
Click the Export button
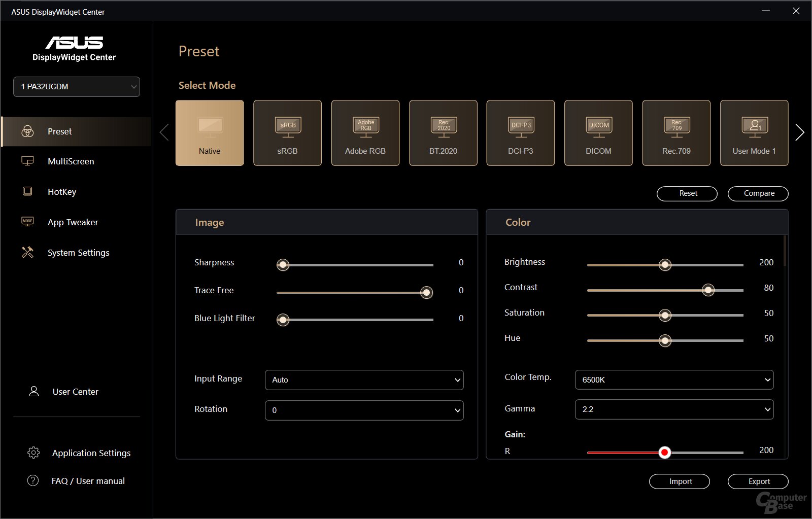[758, 481]
